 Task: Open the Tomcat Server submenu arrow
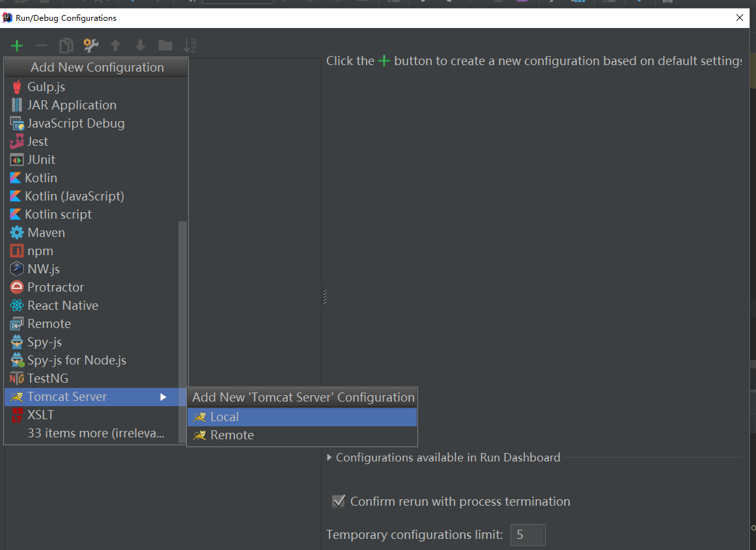coord(163,397)
